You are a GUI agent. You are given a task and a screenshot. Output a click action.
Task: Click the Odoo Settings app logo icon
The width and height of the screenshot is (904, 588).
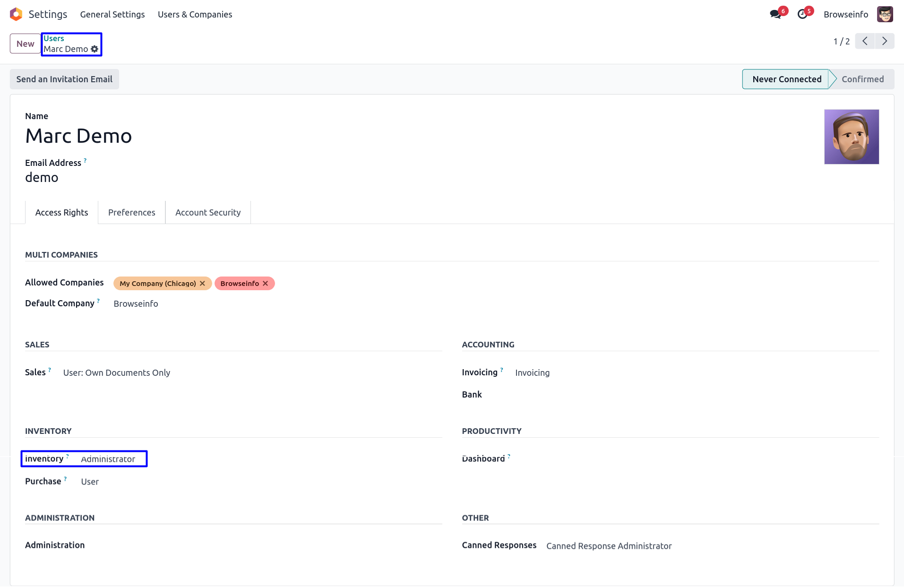[x=16, y=14]
